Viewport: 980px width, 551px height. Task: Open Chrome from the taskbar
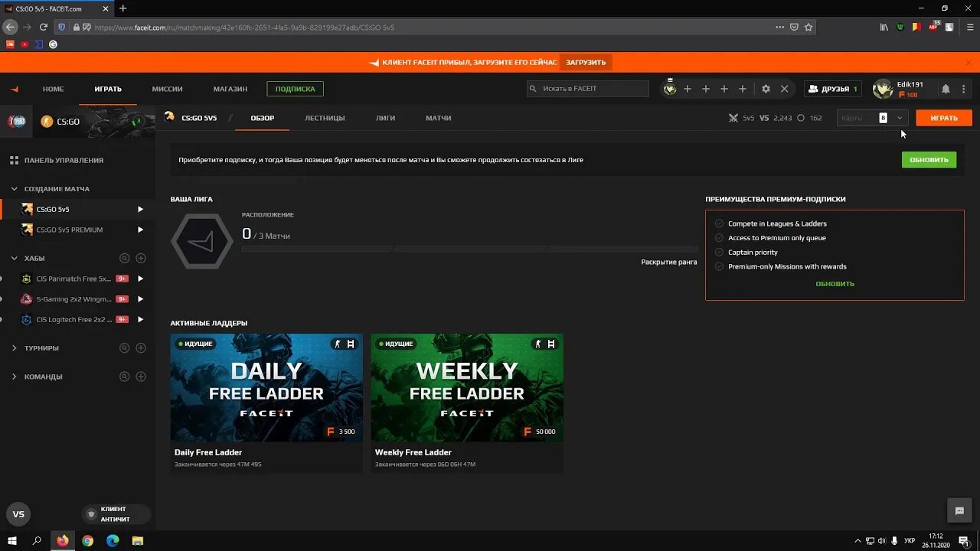tap(87, 540)
